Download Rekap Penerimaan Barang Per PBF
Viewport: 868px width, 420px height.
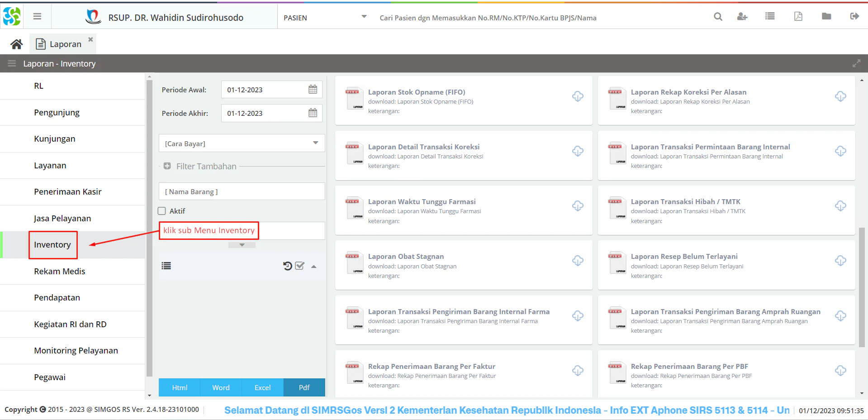tap(840, 370)
